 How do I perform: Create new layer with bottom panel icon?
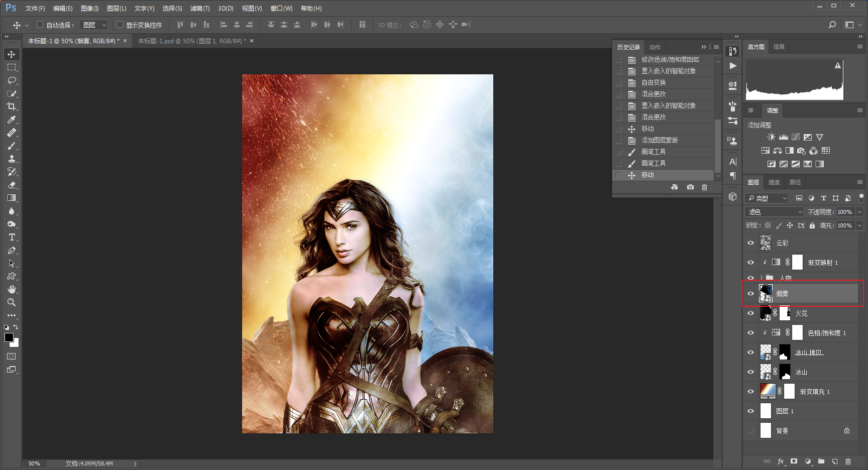tap(834, 461)
